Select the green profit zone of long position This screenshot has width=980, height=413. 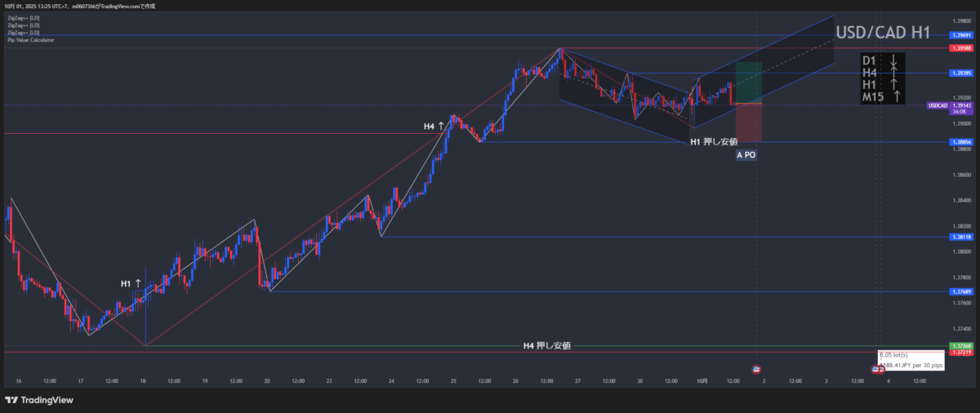point(749,82)
